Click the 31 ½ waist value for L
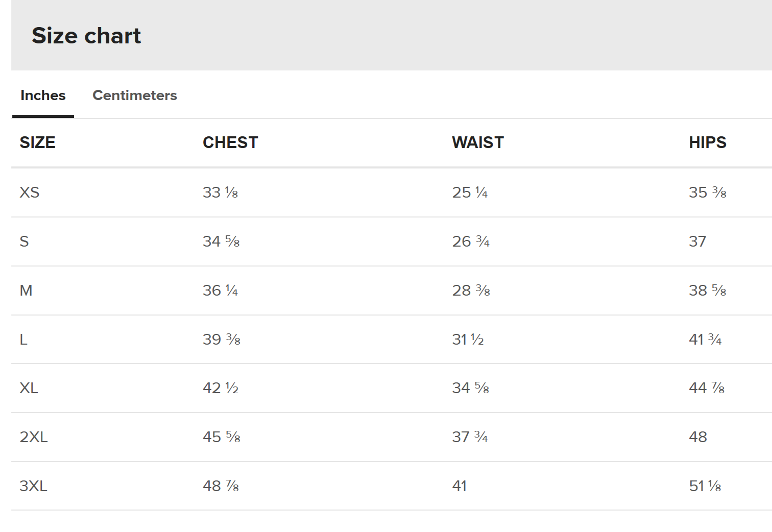The width and height of the screenshot is (772, 532). click(x=468, y=340)
